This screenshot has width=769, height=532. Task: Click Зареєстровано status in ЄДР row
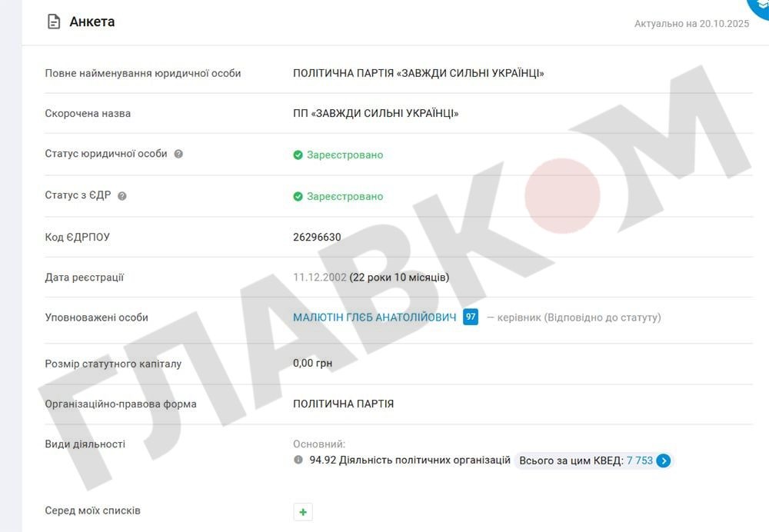(345, 196)
